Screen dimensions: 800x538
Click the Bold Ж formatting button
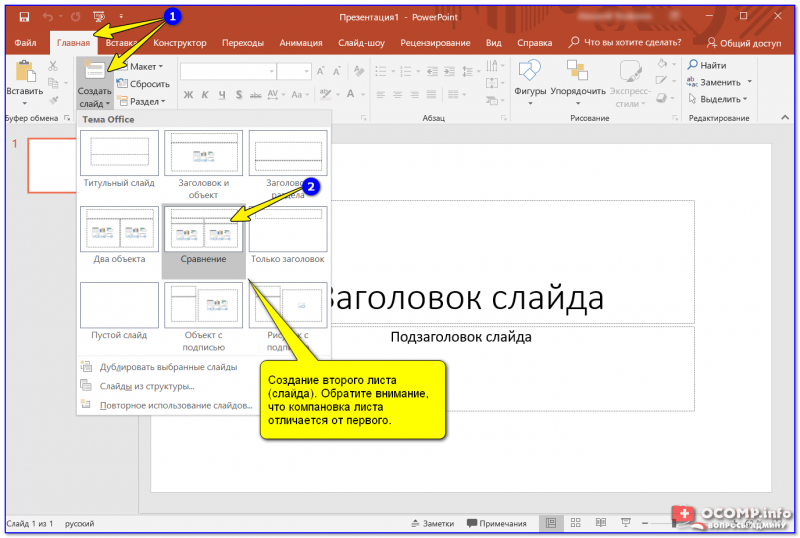188,94
